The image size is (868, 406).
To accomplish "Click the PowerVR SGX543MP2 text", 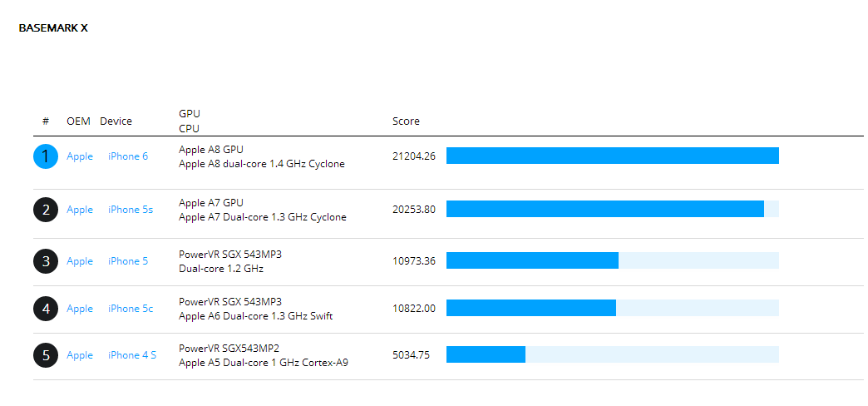I will [229, 349].
